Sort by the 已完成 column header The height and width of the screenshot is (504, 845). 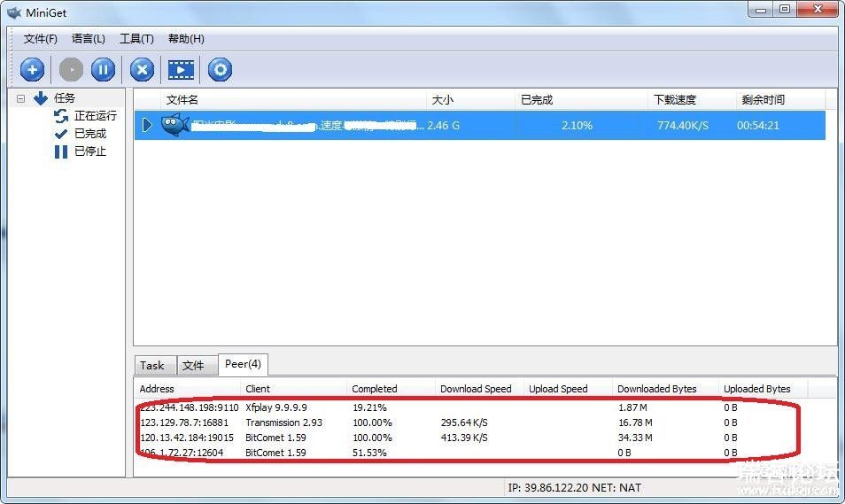click(x=581, y=100)
